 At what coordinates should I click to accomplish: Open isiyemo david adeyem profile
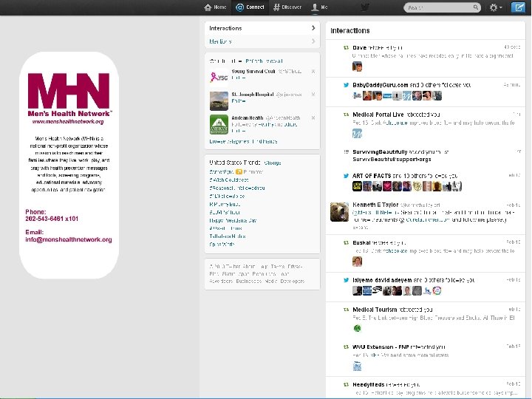coord(382,280)
